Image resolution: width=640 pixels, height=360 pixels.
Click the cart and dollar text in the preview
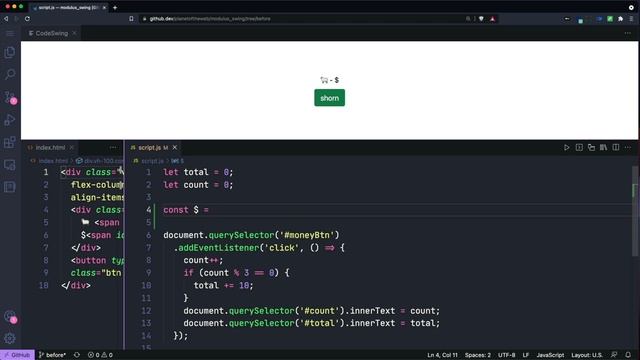pos(329,80)
